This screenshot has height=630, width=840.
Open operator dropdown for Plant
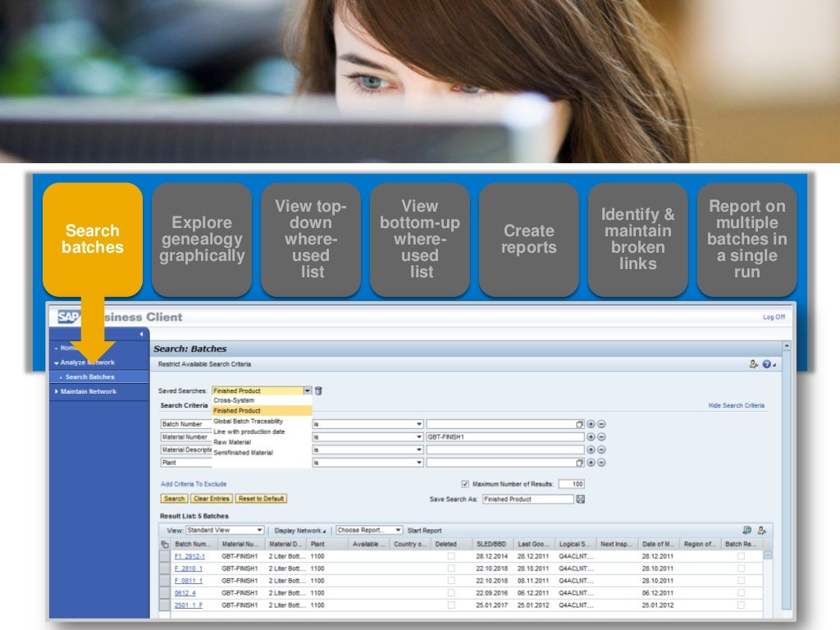tap(419, 463)
